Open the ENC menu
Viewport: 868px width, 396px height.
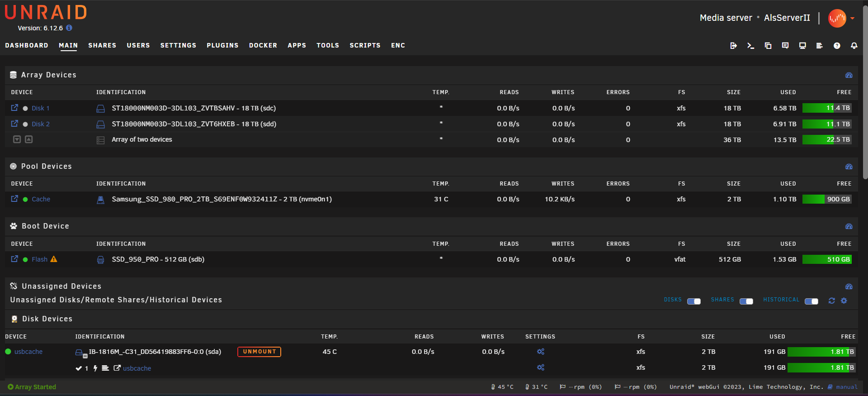pos(398,45)
